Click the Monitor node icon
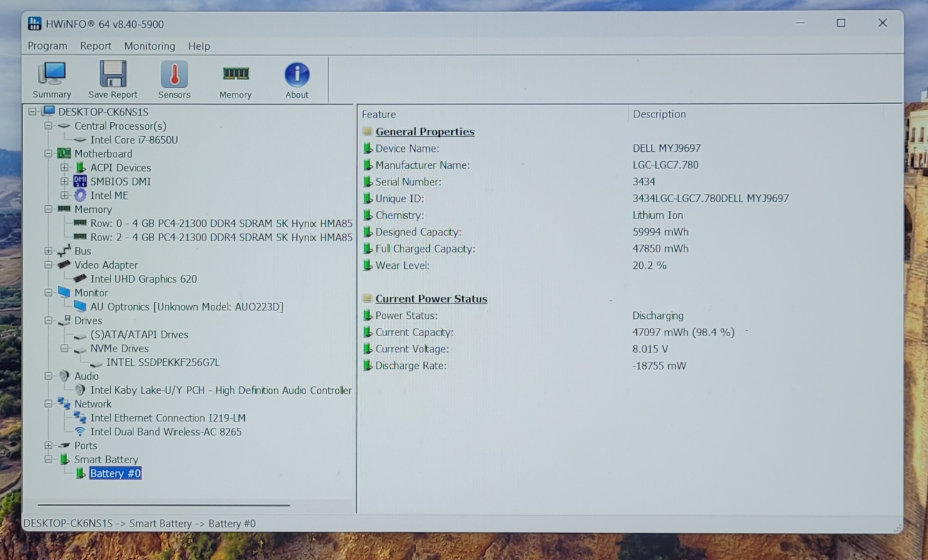Viewport: 928px width, 560px height. [64, 292]
